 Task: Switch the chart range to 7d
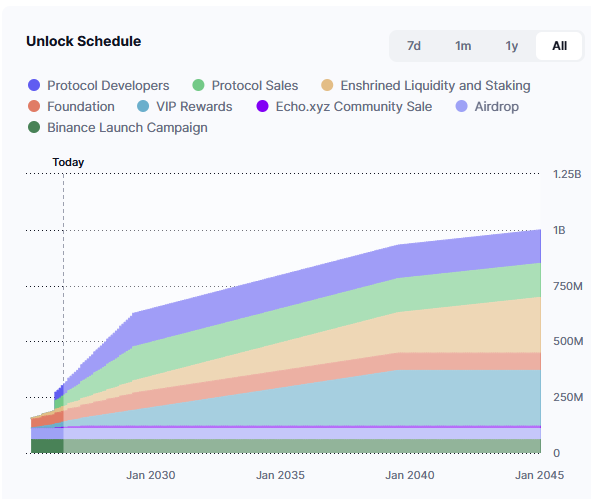coord(413,46)
